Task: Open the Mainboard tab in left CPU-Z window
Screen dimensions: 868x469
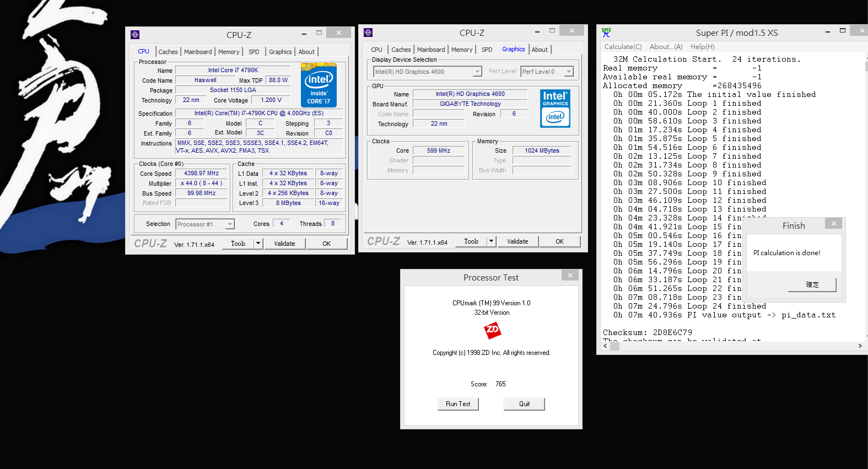Action: 198,52
